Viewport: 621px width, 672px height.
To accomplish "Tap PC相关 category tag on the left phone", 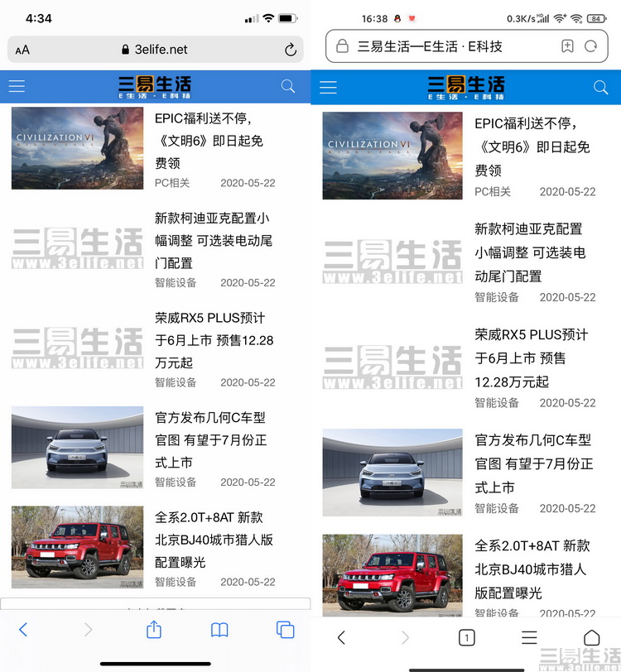I will [x=172, y=183].
